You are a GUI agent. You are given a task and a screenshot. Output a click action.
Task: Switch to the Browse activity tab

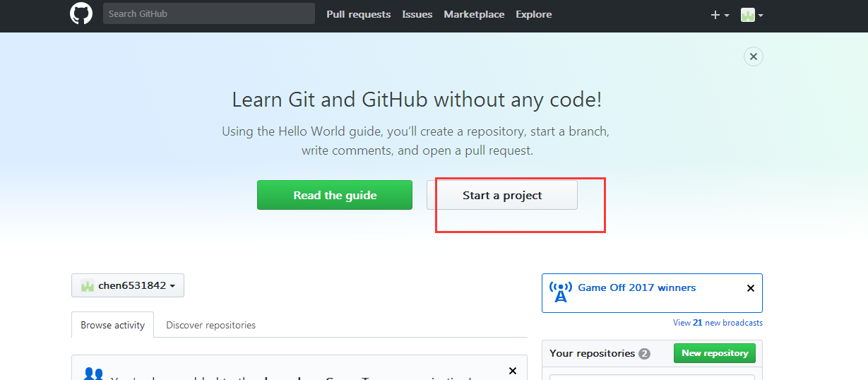(x=112, y=325)
